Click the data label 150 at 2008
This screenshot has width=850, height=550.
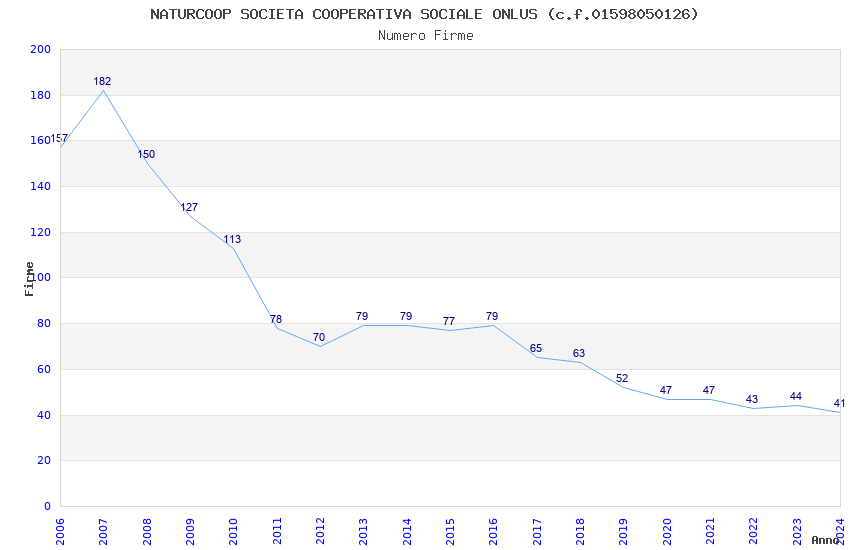(x=146, y=154)
